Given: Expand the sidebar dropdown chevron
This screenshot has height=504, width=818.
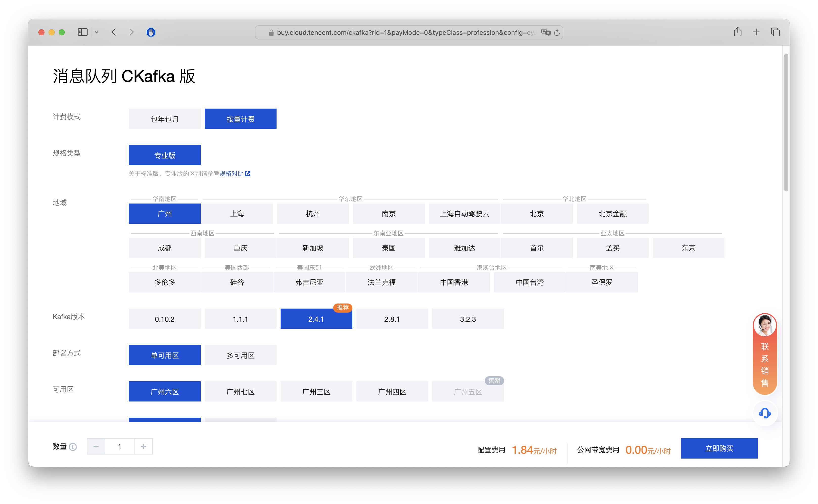Looking at the screenshot, I should point(96,32).
